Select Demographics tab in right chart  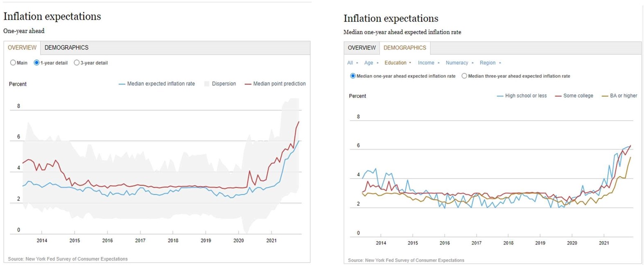click(404, 48)
